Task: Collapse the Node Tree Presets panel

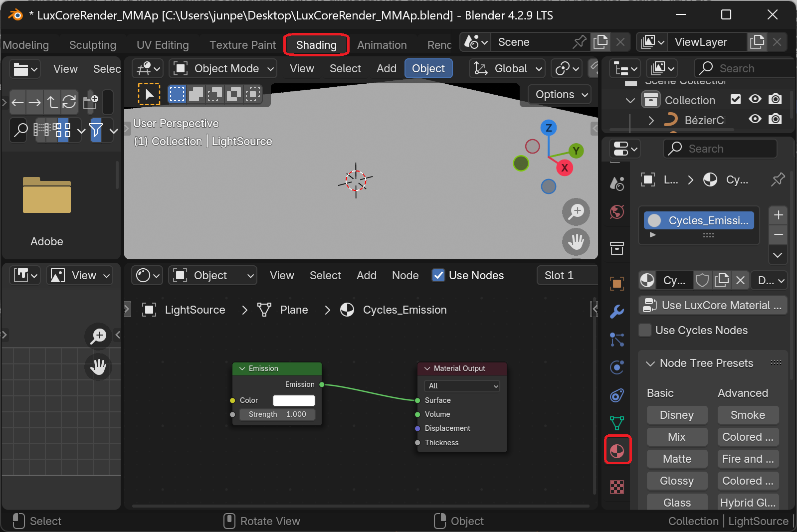Action: click(650, 363)
